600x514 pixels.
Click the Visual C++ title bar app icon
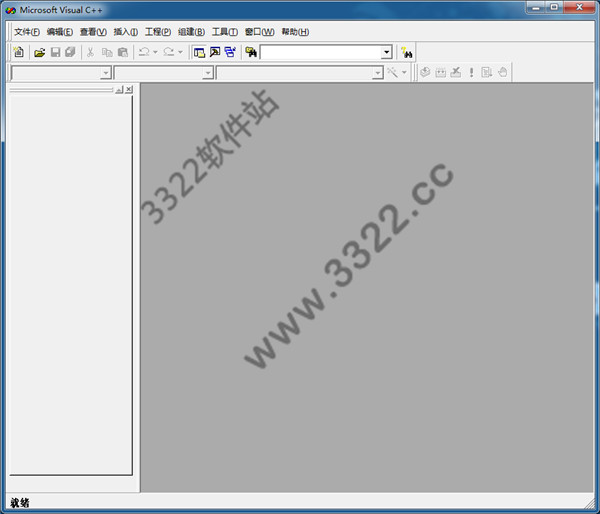point(10,10)
